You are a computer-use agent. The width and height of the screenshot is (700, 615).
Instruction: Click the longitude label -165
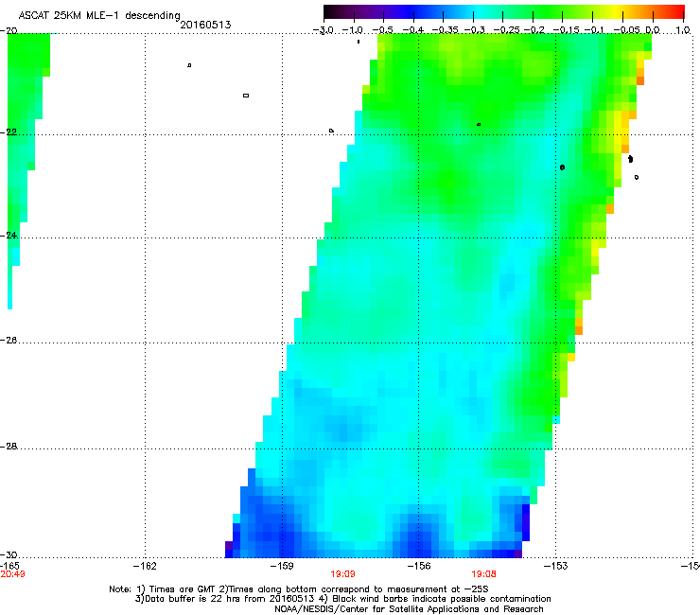[9, 566]
